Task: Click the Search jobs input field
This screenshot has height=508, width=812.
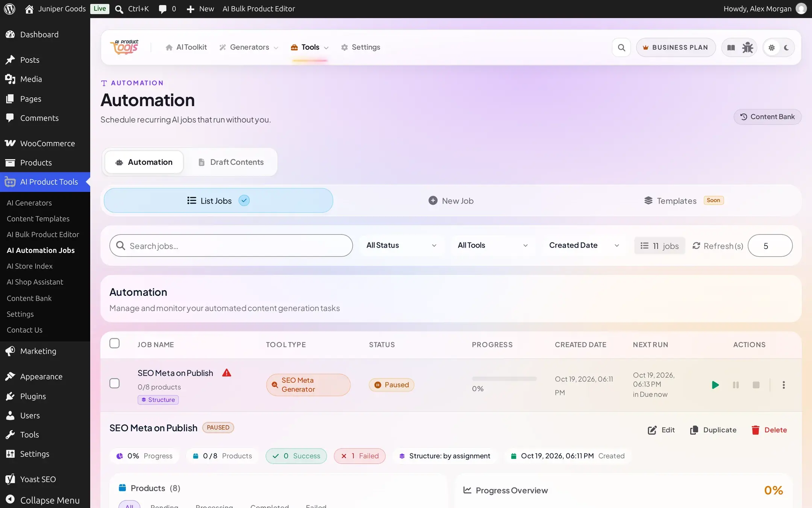Action: click(x=231, y=246)
